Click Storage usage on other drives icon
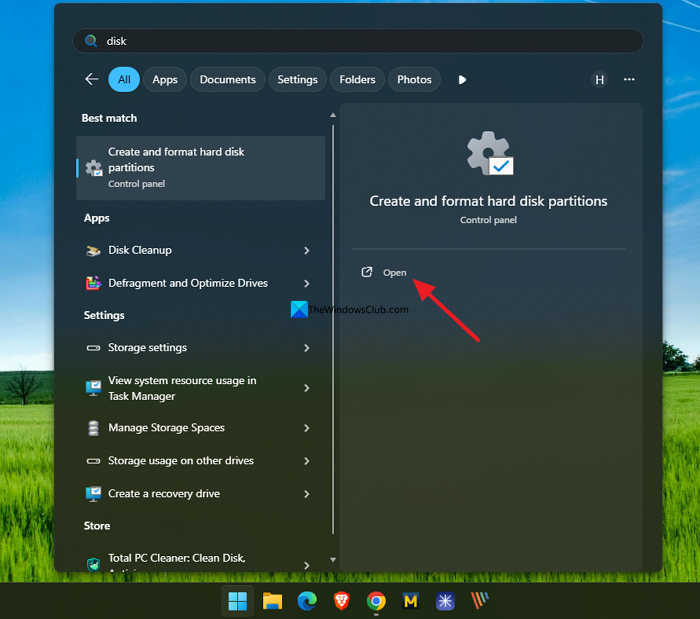700x619 pixels. [x=93, y=461]
